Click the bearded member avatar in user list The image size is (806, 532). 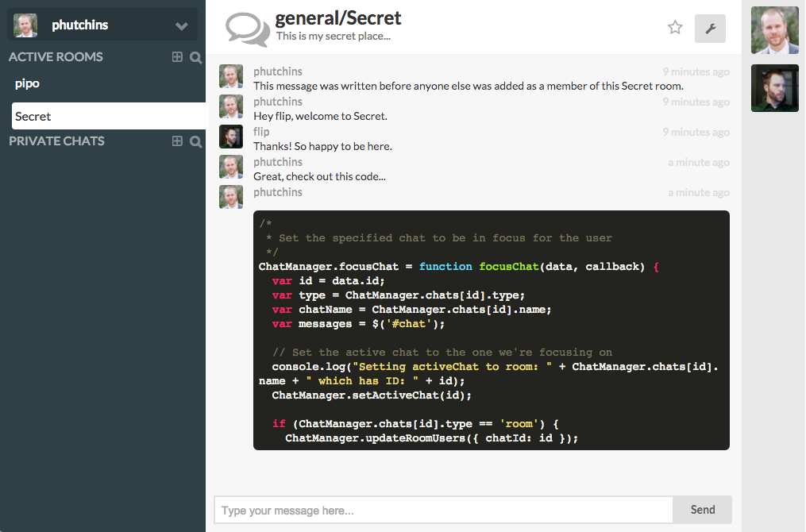coord(774,88)
